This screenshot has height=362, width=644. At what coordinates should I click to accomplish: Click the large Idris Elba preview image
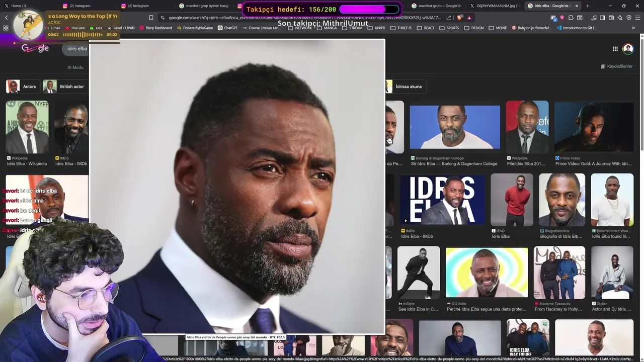(x=237, y=187)
